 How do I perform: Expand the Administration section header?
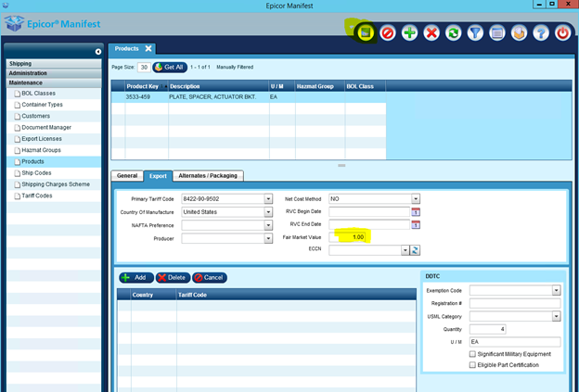point(54,73)
